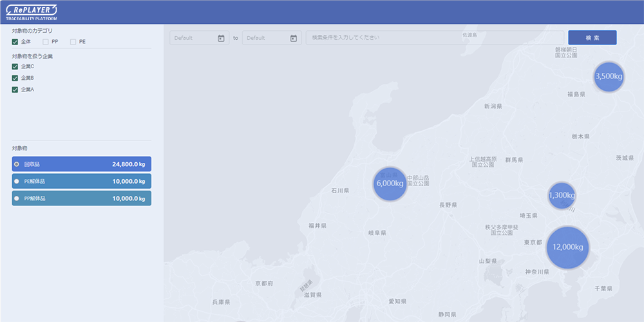Click the 神奈川県 map label
Image resolution: width=644 pixels, height=322 pixels.
click(537, 272)
